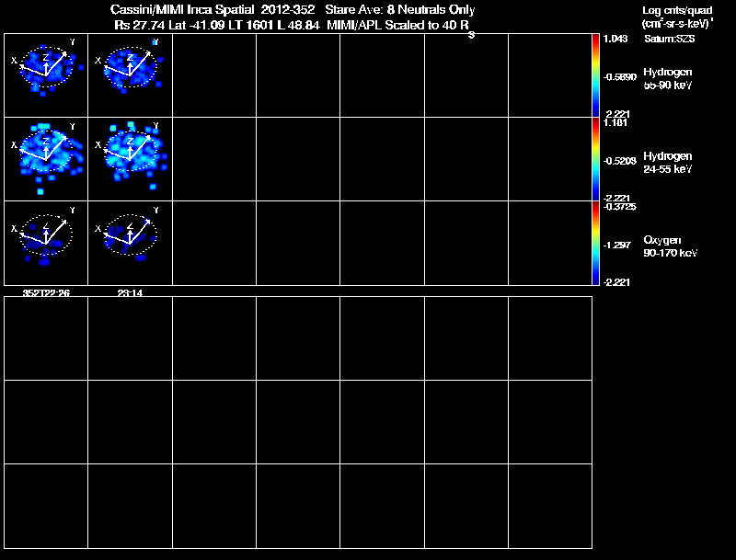The image size is (736, 560).
Task: Click the X axis label in first Oxygen panel
Action: 14,228
